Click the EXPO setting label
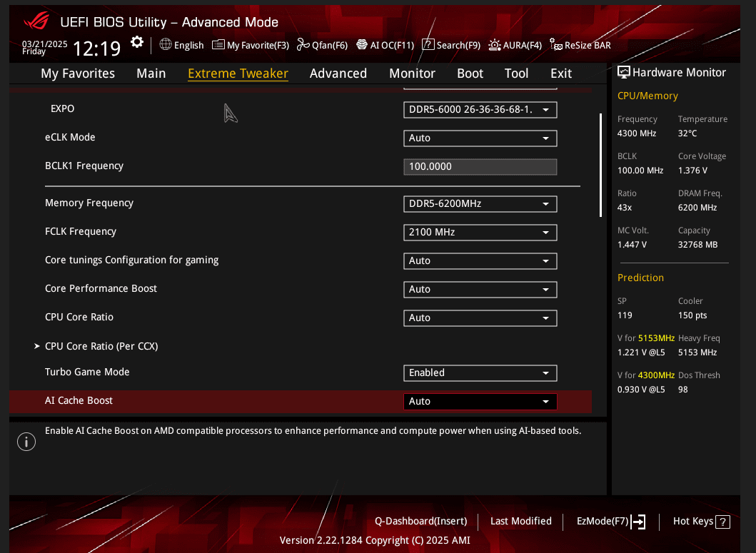 [x=63, y=109]
